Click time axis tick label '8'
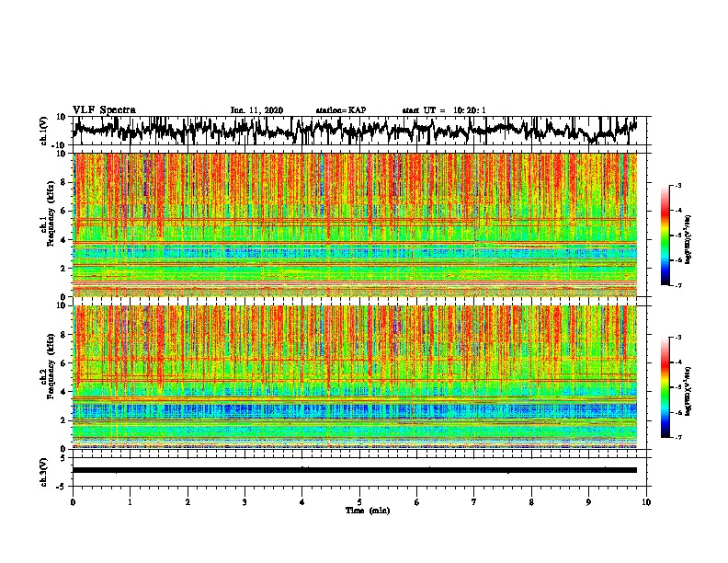Screen dimensions: 728x563 tap(531, 502)
